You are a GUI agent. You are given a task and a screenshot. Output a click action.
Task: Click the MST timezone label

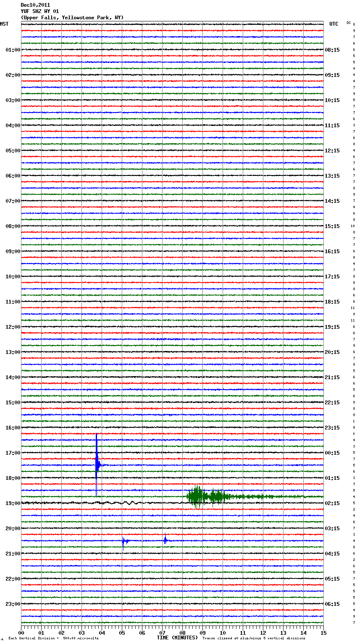pyautogui.click(x=4, y=24)
